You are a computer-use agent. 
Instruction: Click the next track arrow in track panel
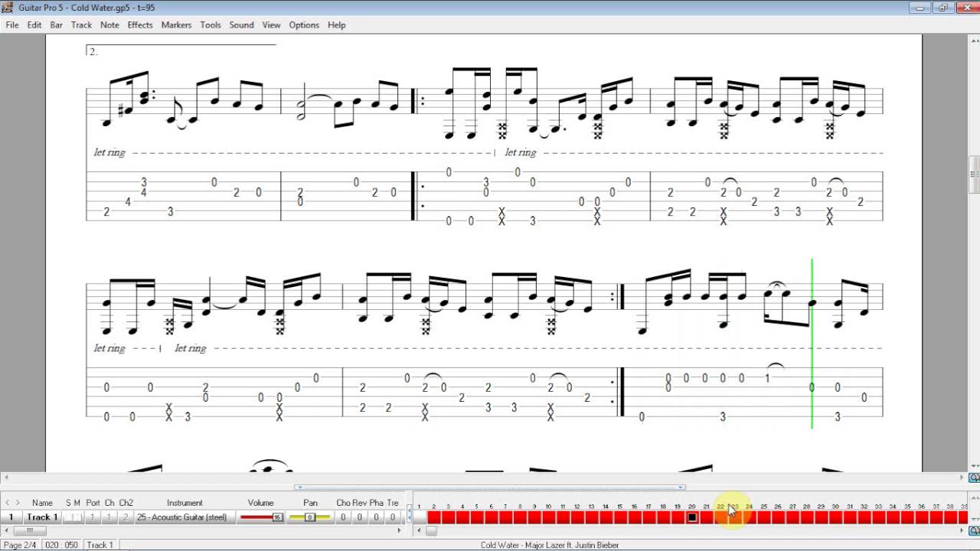tap(18, 503)
